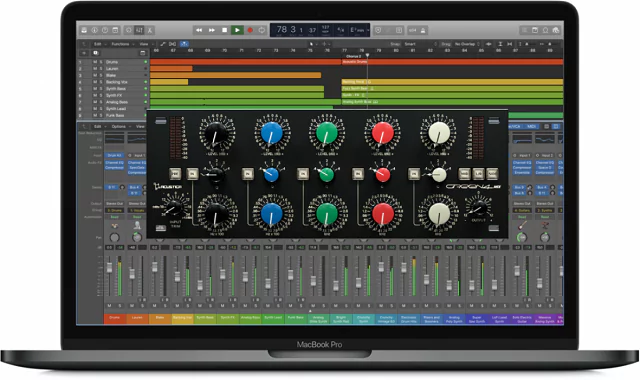Toggle IN button for blue EQ band
The image size is (640, 380).
click(x=247, y=174)
